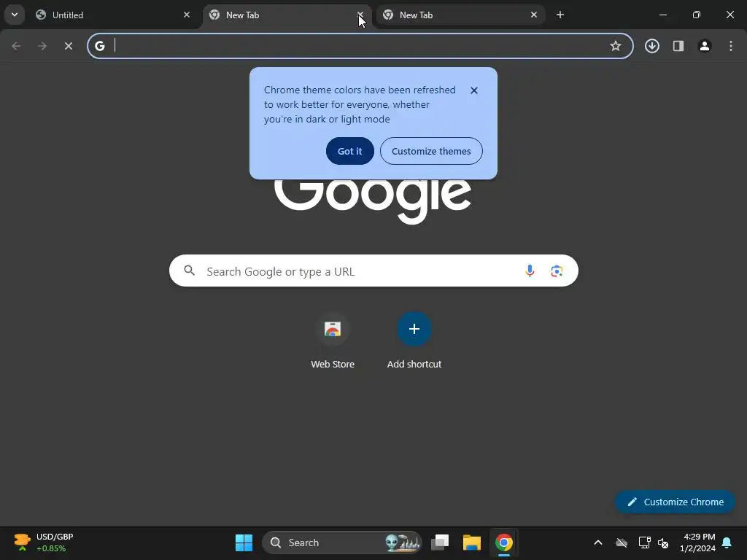Open the network display tray icon
The image size is (747, 560).
pos(645,542)
